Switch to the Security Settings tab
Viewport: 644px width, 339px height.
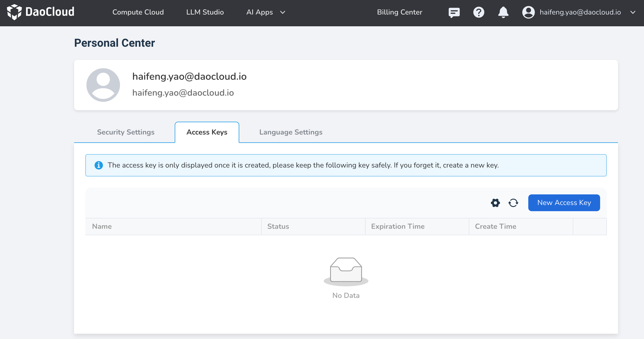[x=126, y=132]
